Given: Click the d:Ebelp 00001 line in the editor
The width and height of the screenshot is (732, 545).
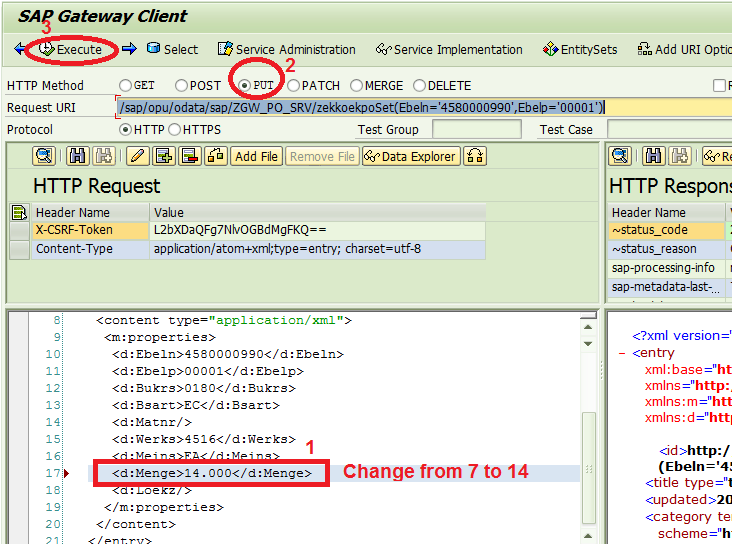Looking at the screenshot, I should [208, 371].
